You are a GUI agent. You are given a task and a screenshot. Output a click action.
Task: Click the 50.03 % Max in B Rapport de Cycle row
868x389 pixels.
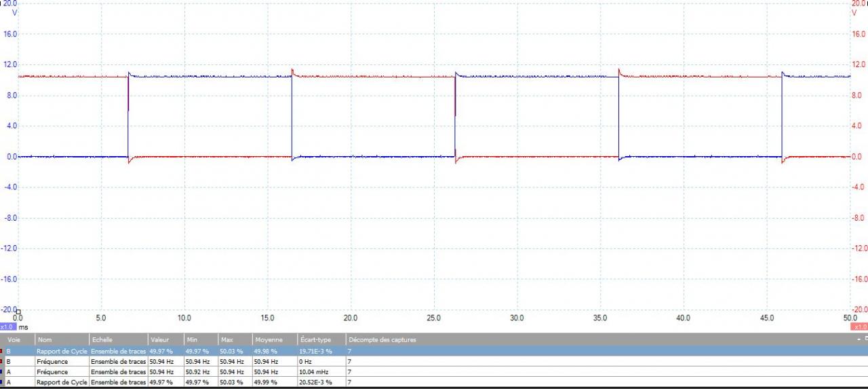[231, 351]
